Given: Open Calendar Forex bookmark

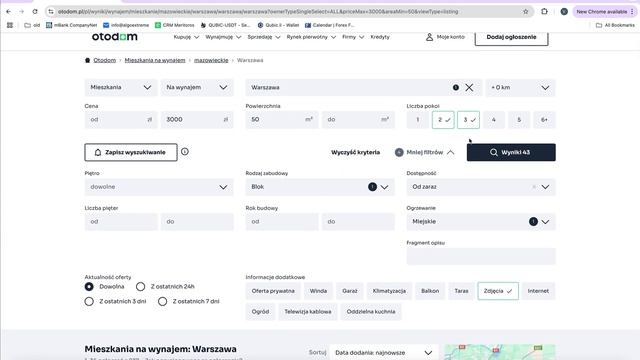Looking at the screenshot, I should point(330,25).
